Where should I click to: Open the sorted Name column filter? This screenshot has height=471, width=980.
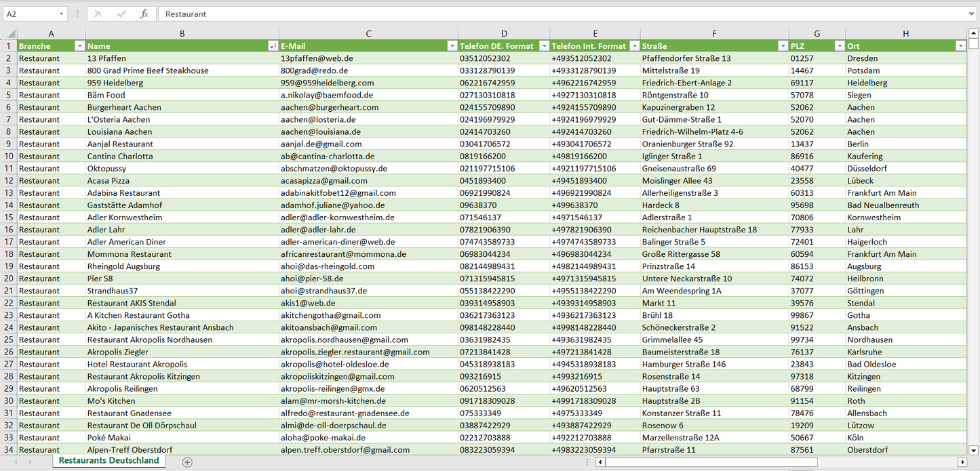click(273, 46)
